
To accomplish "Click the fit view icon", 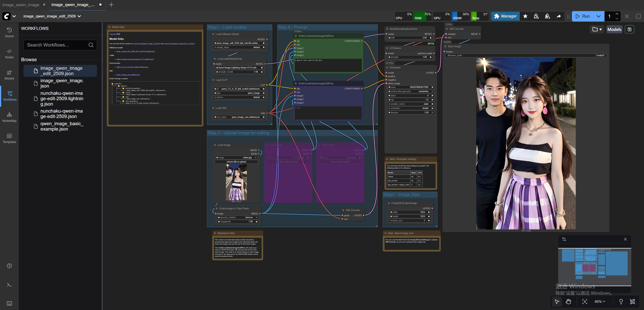I will [x=584, y=301].
